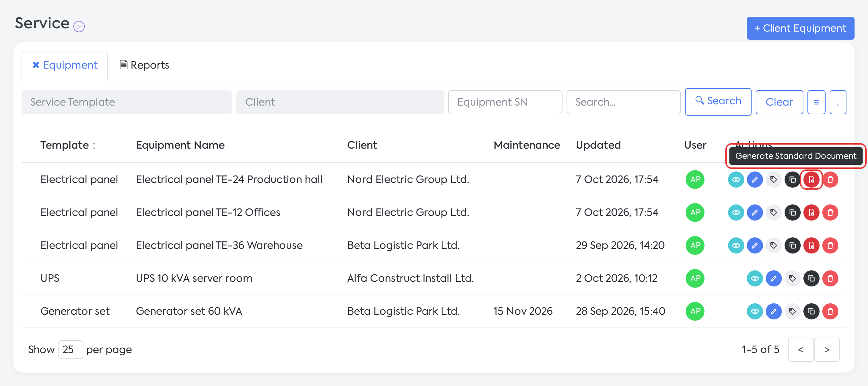Go to the previous page
The width and height of the screenshot is (868, 386).
(801, 350)
